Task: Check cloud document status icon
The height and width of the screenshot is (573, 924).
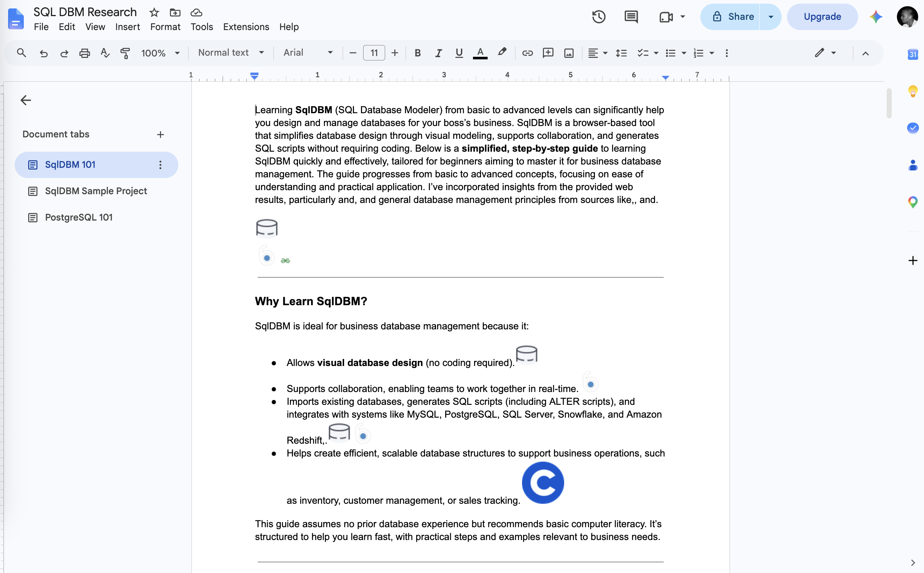Action: 196,12
